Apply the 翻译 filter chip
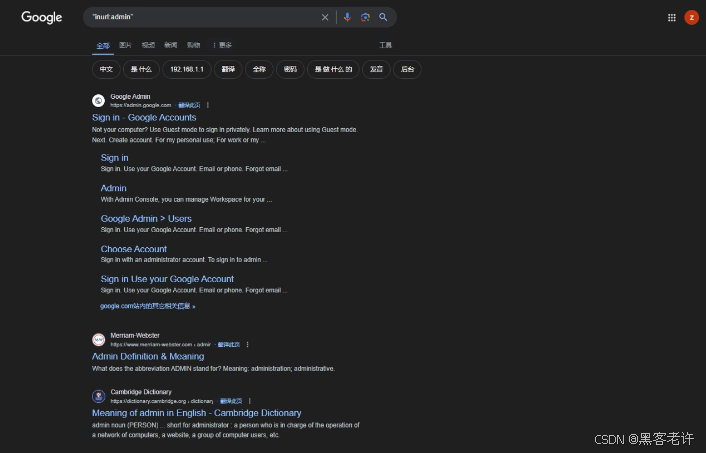 [228, 69]
